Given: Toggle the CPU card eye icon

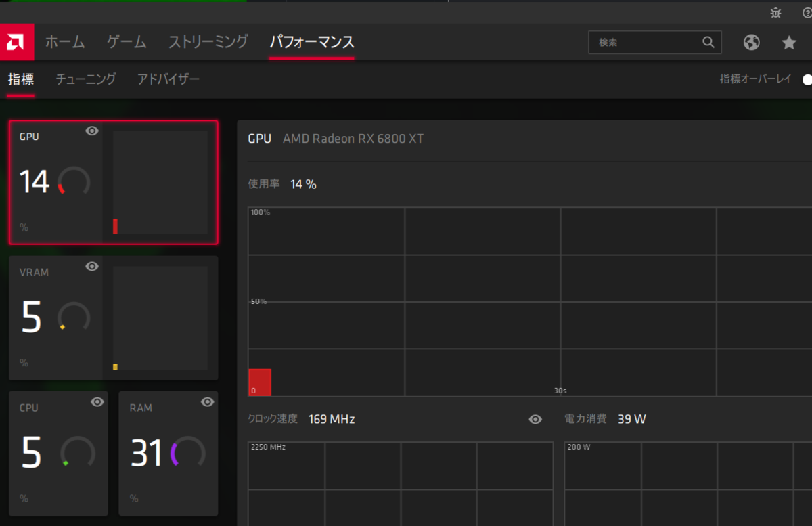Looking at the screenshot, I should point(97,402).
